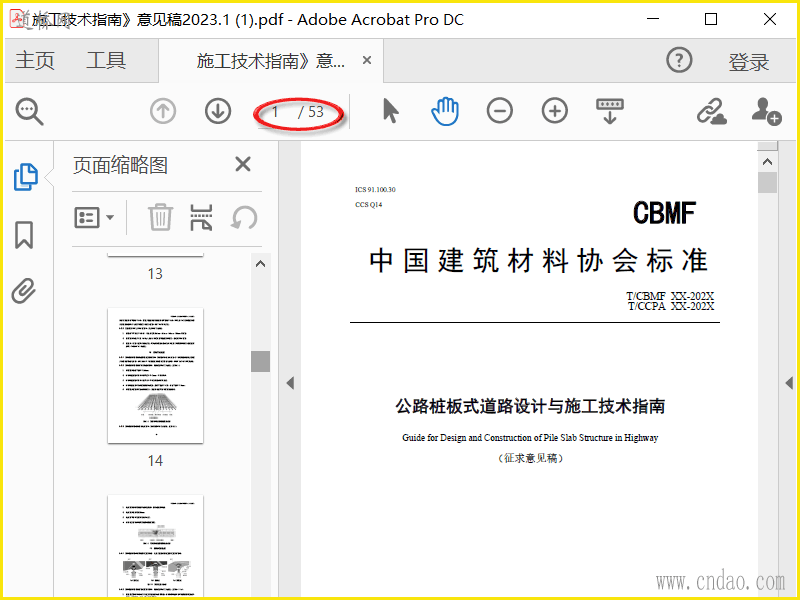Screen dimensions: 800x600
Task: Open the Help question mark menu
Action: [x=679, y=60]
